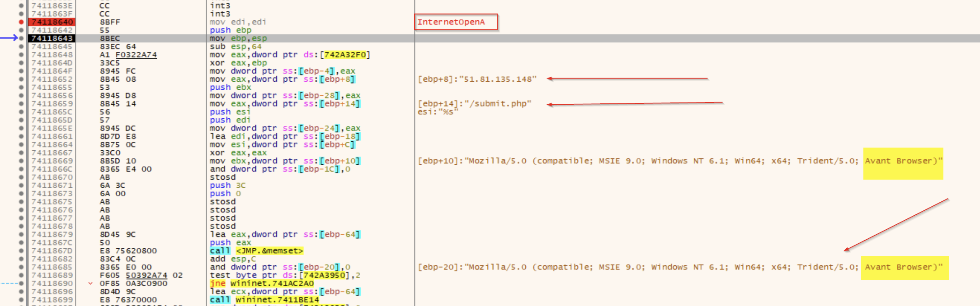Toggle breakpoint dot beside address 74118659

pos(21,103)
